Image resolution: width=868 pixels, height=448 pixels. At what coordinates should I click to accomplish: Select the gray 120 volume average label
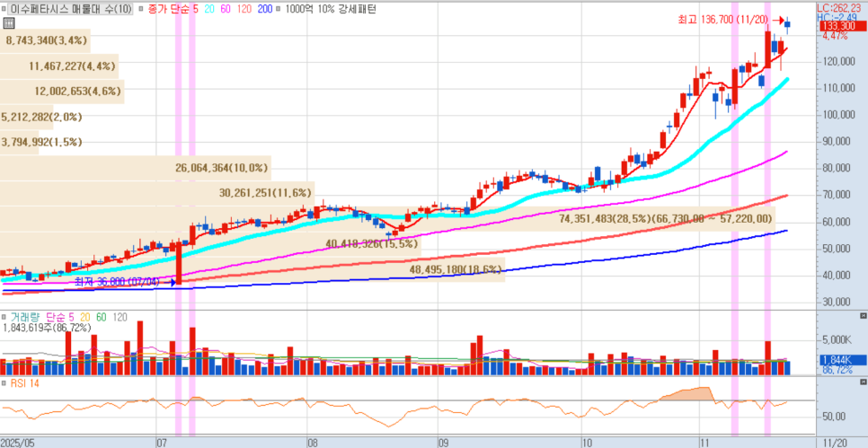pos(120,318)
